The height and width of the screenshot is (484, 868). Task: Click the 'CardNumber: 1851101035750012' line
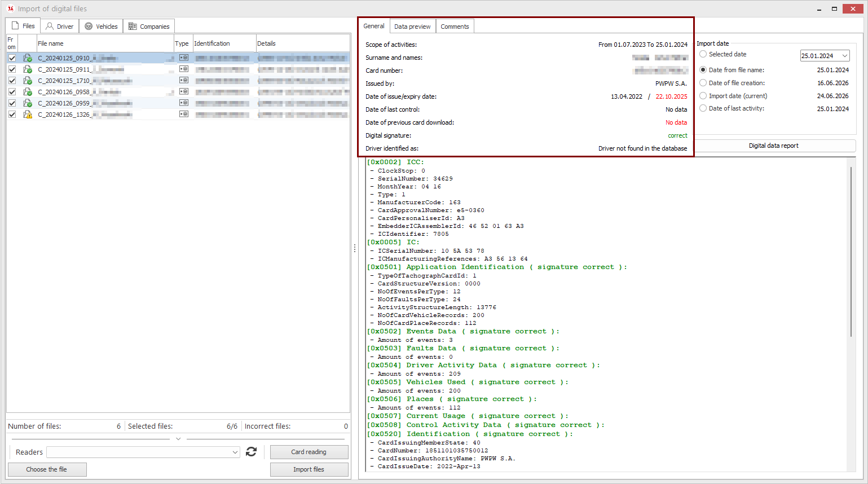click(429, 451)
